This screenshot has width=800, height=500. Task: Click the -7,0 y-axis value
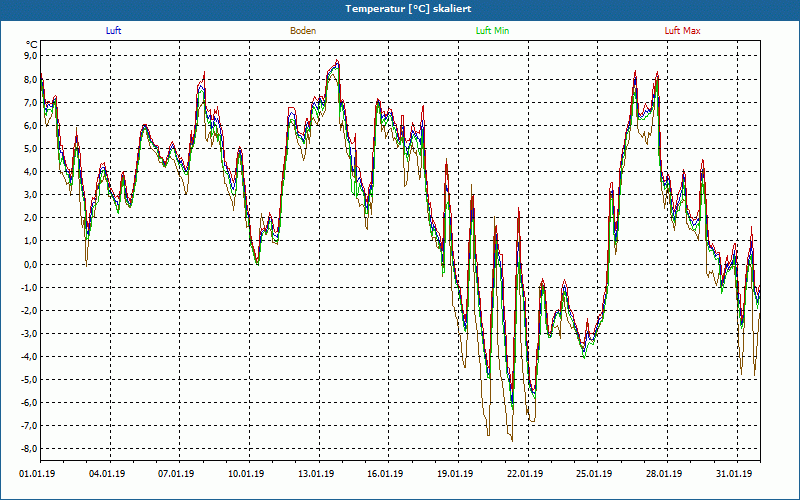point(29,426)
